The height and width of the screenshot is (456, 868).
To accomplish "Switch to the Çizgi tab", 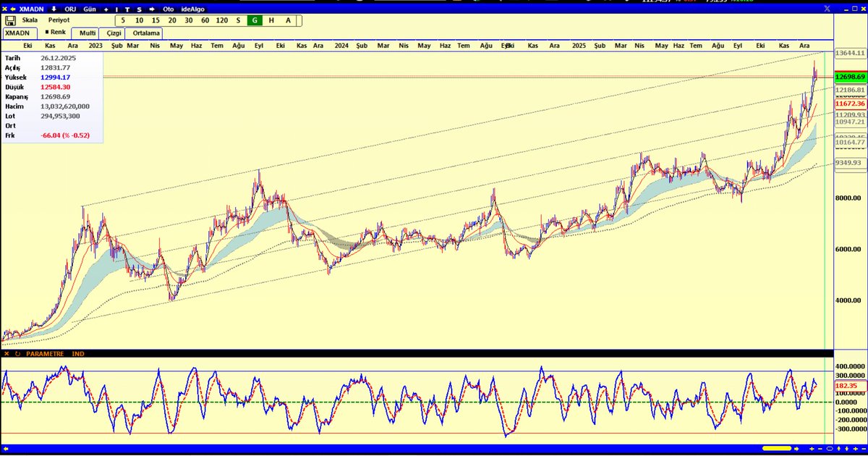I will (x=112, y=33).
